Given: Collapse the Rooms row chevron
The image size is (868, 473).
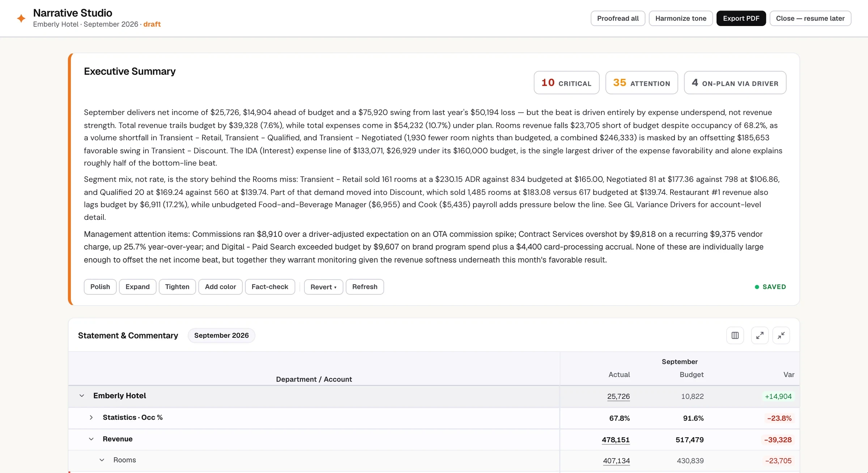Looking at the screenshot, I should (102, 460).
